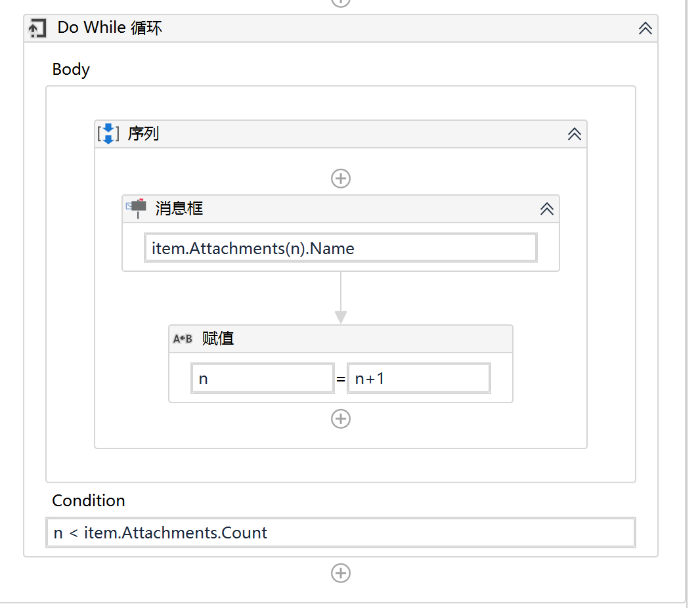This screenshot has width=700, height=608.
Task: Add activity below the Assign activity
Action: [341, 419]
